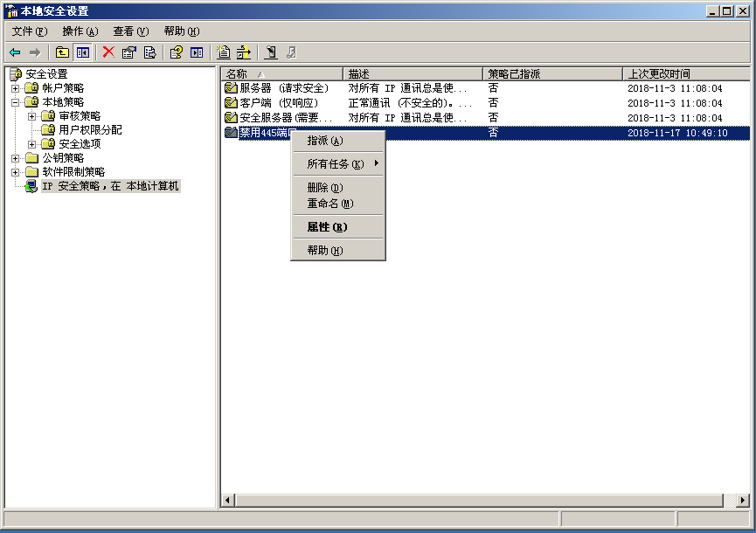Toggle the Show/Hide Console Tree icon

pos(81,52)
